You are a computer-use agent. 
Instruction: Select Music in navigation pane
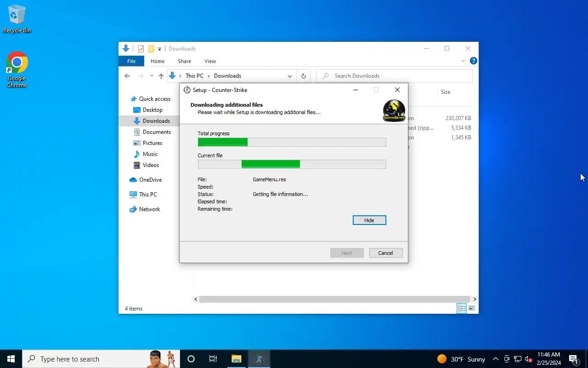coord(145,154)
